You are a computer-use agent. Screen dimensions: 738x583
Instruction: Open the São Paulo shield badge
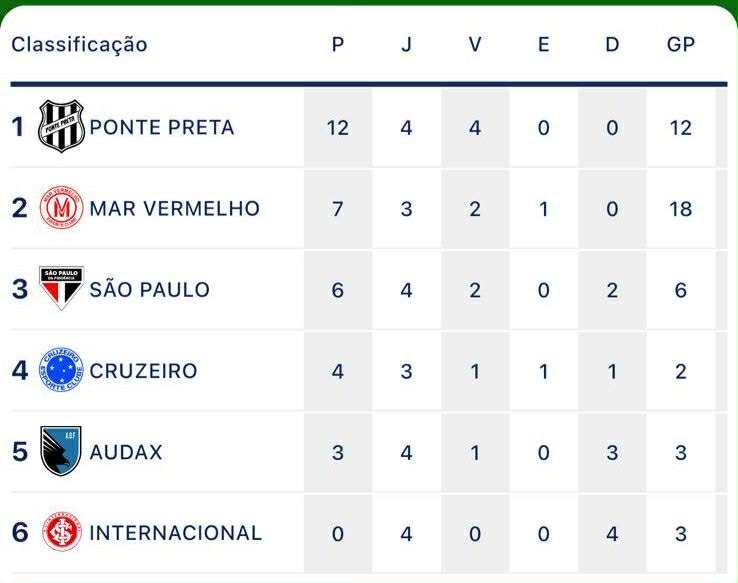point(61,288)
